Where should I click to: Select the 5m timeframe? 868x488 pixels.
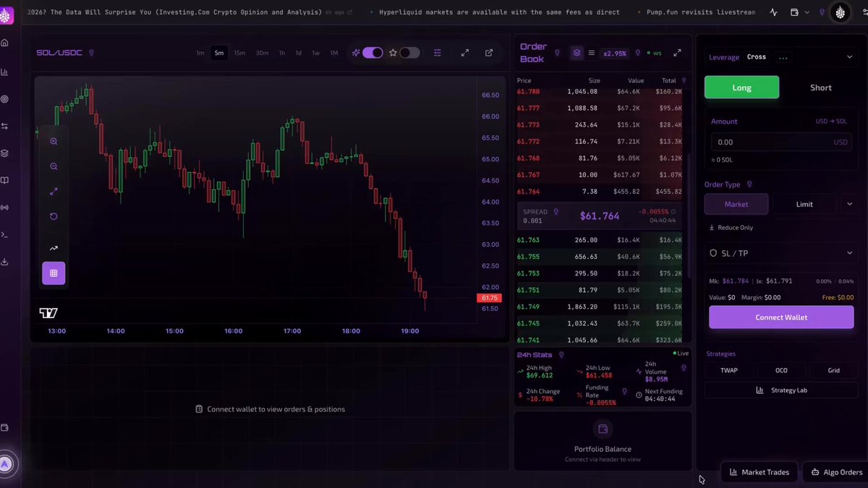(x=219, y=53)
